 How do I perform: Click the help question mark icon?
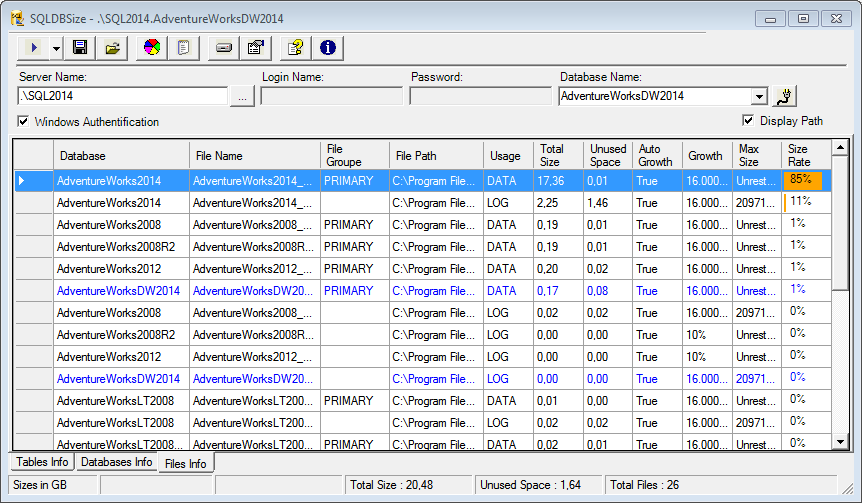click(296, 48)
